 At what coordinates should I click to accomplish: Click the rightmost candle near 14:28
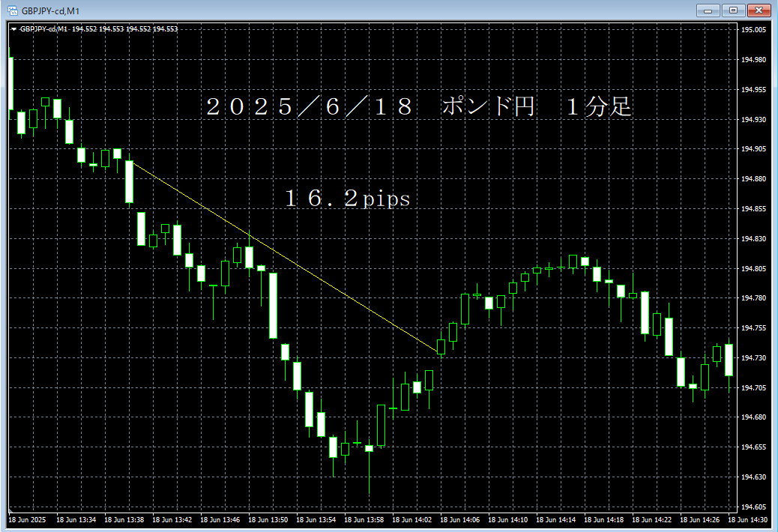tap(727, 360)
